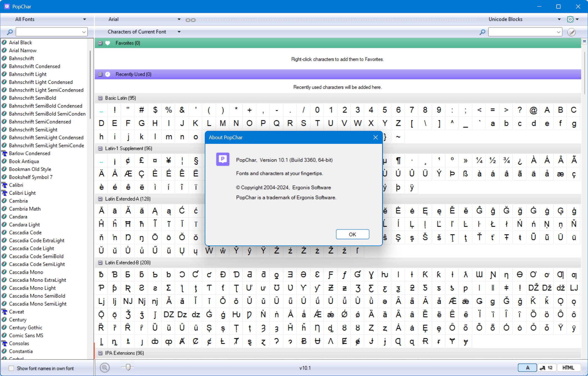Open the Unicode Blocks dropdown
Viewport: 588px width, 376px height.
(x=524, y=19)
